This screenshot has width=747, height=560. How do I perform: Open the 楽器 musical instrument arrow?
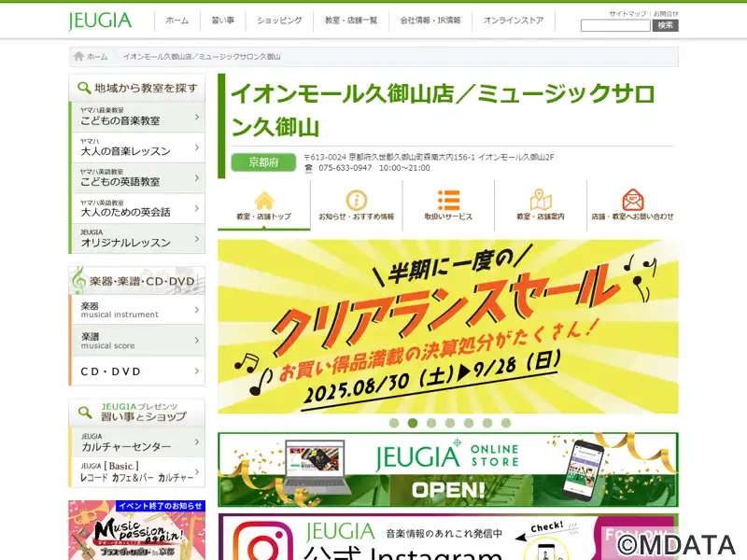point(197,310)
